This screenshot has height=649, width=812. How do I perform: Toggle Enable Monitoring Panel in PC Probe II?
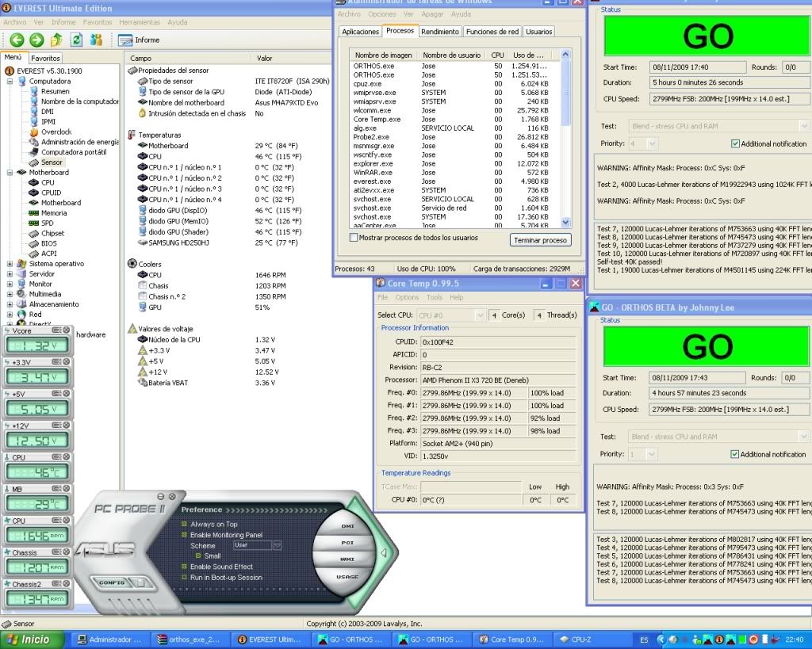(184, 535)
